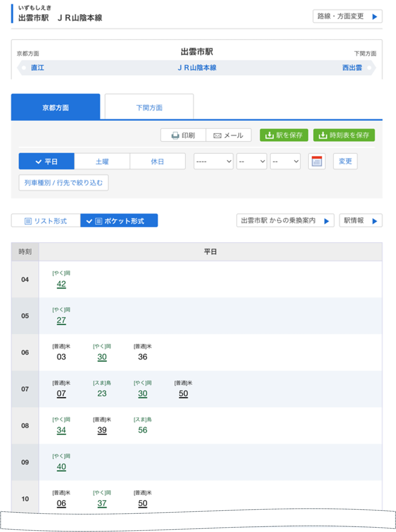This screenshot has height=532, width=396.
Task: Expand 列車種別 / 行先で絞り込む filter
Action: click(63, 183)
